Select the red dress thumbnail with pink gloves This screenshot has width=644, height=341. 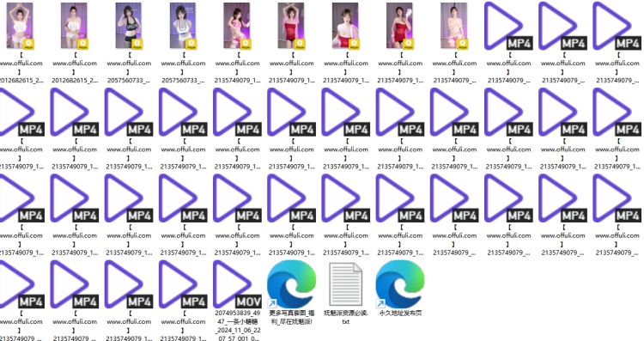(400, 26)
